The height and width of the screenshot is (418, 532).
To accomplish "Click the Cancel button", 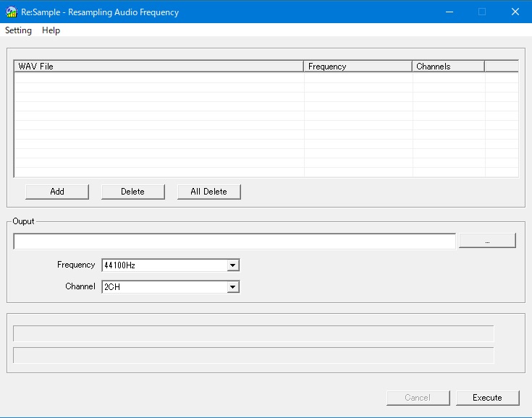I will pyautogui.click(x=418, y=398).
